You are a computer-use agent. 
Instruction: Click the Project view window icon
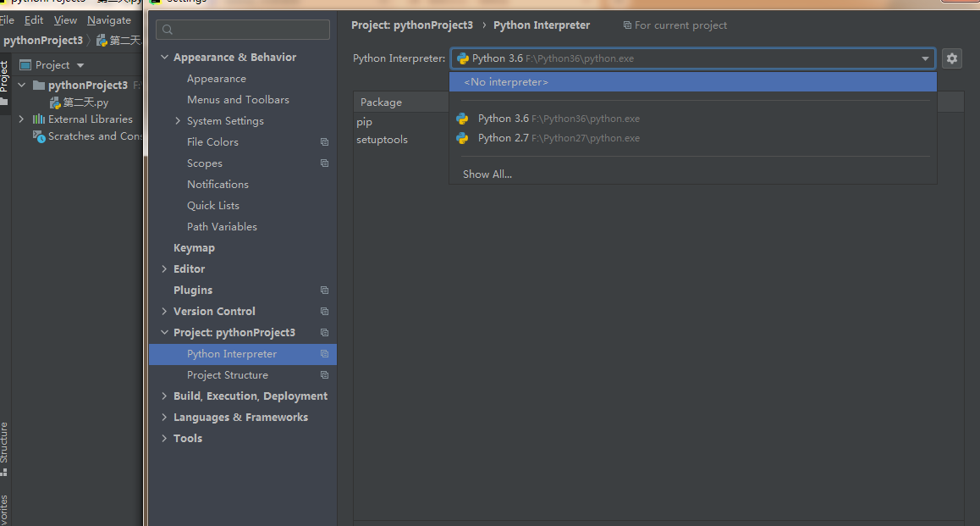pyautogui.click(x=25, y=65)
